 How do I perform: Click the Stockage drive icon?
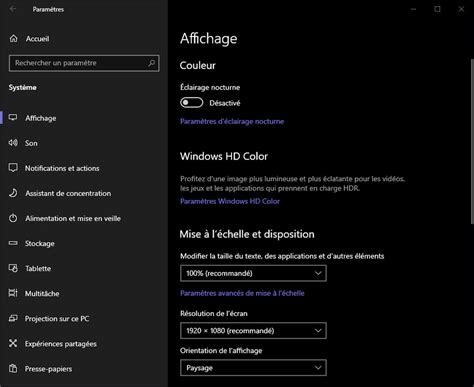[x=13, y=243]
